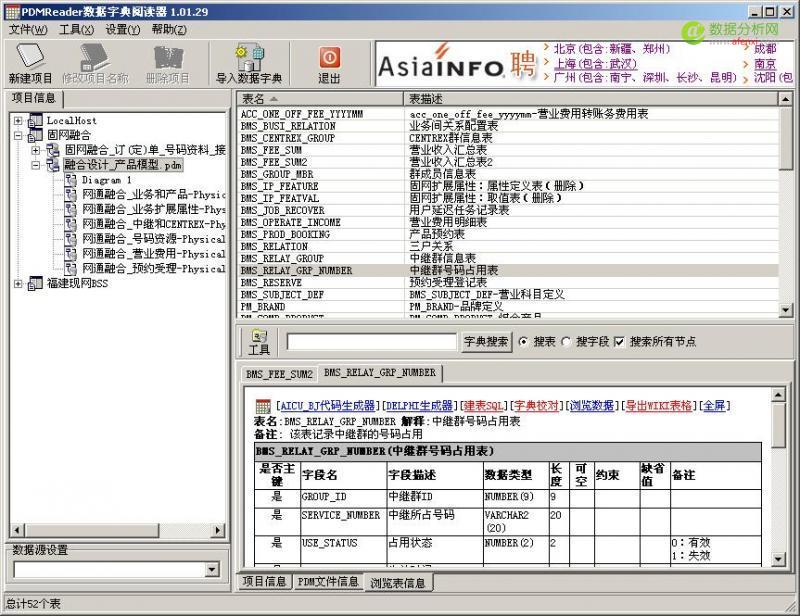Click the 导出WIKI表格 link

pyautogui.click(x=658, y=406)
